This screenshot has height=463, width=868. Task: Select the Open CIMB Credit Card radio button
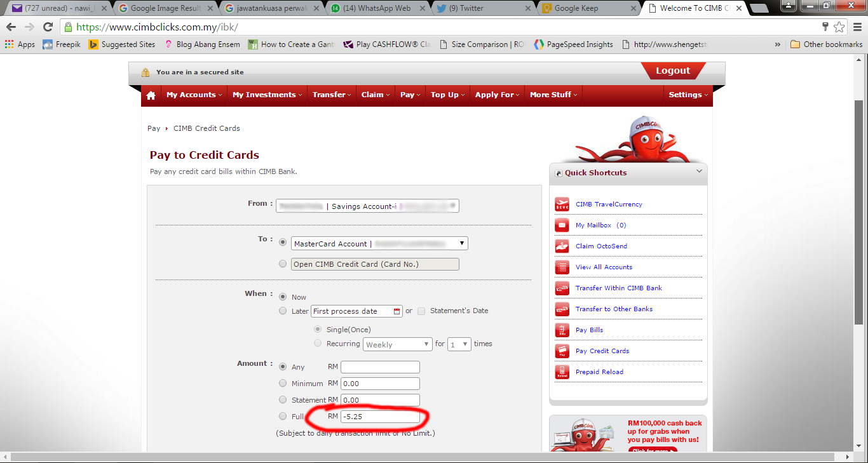point(283,264)
